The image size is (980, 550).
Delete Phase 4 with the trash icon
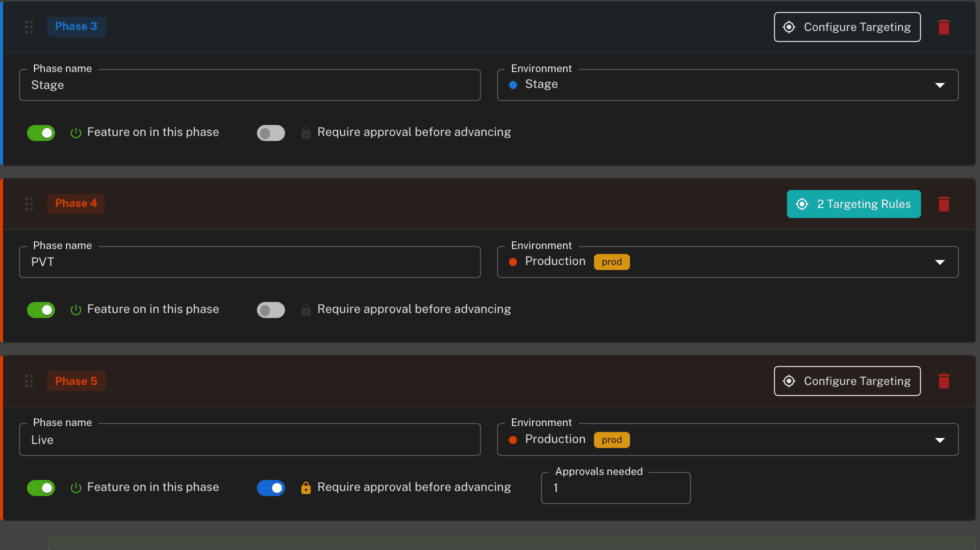(944, 204)
